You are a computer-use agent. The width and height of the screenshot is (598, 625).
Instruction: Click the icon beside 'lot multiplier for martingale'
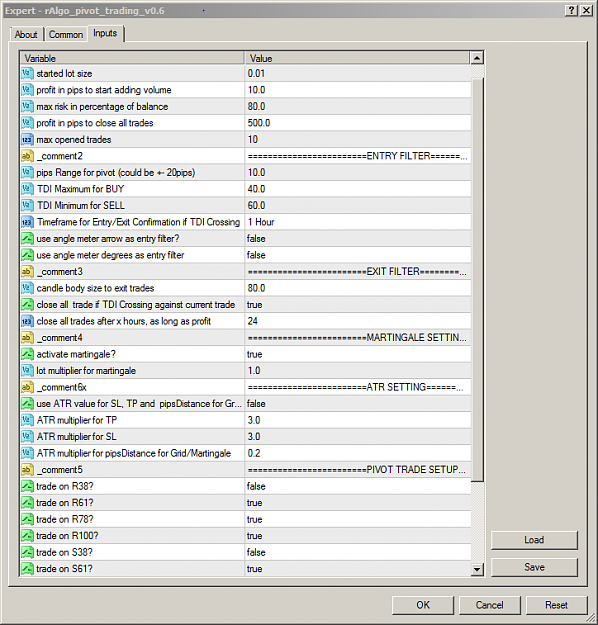pyautogui.click(x=27, y=370)
